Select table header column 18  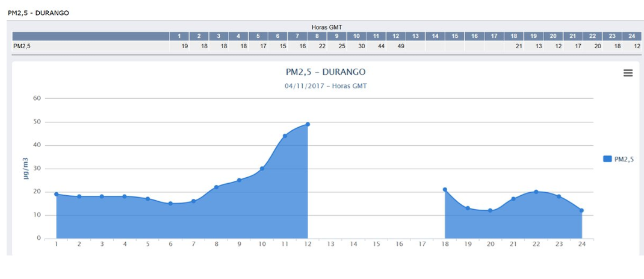point(514,36)
